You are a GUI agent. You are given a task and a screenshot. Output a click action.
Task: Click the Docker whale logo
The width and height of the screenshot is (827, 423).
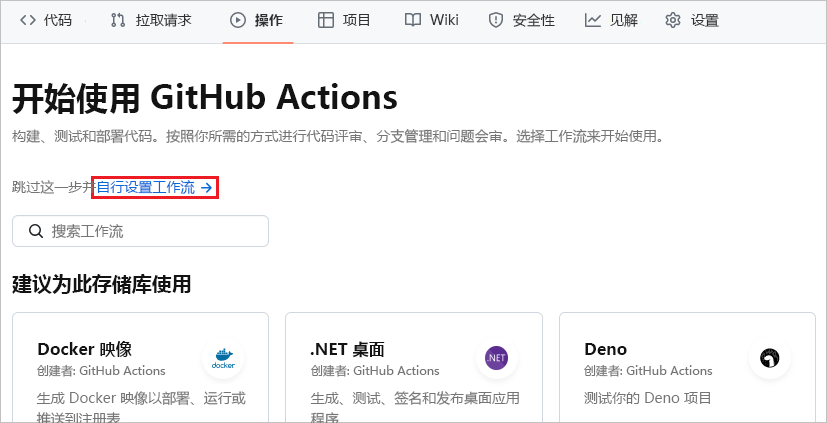[223, 358]
